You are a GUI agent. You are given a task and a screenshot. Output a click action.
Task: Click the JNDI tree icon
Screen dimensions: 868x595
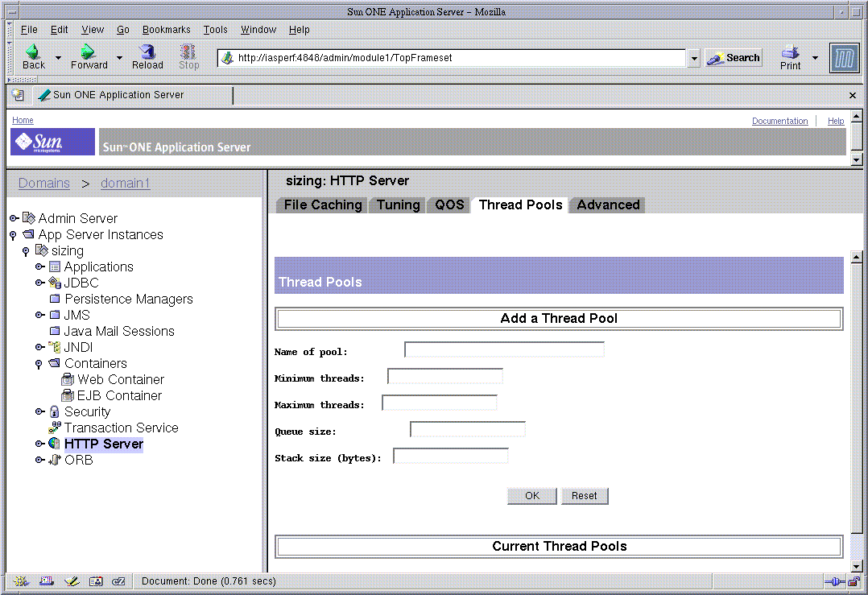[54, 347]
